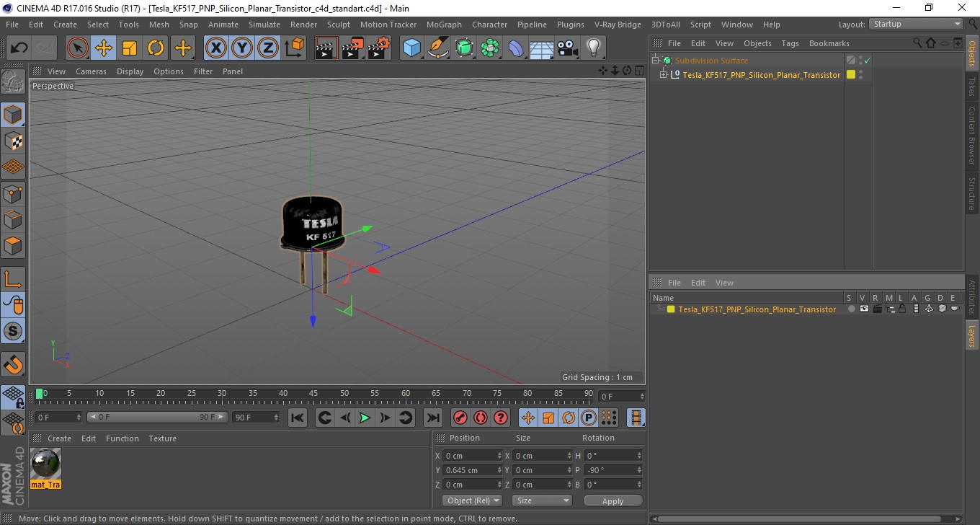Open the Structure side tab

click(x=972, y=193)
